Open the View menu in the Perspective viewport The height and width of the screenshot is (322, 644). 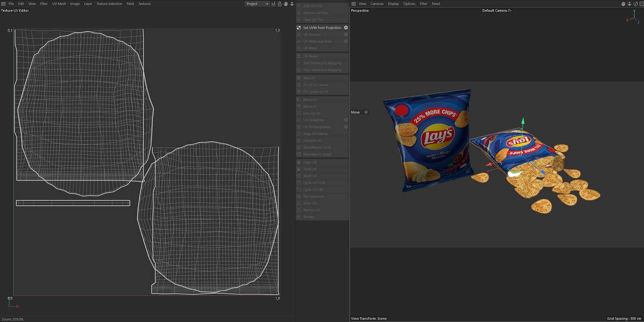pos(362,4)
